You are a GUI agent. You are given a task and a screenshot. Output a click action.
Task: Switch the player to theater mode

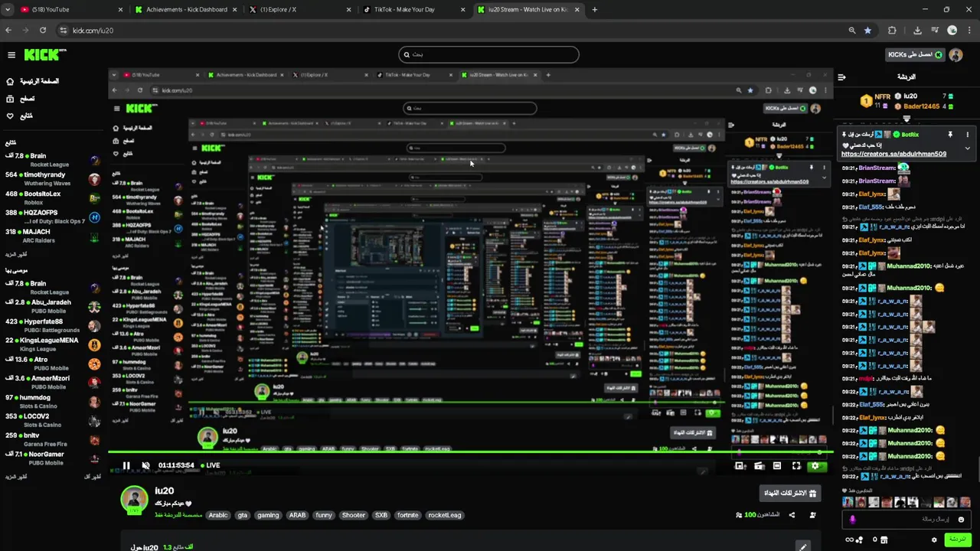point(777,465)
